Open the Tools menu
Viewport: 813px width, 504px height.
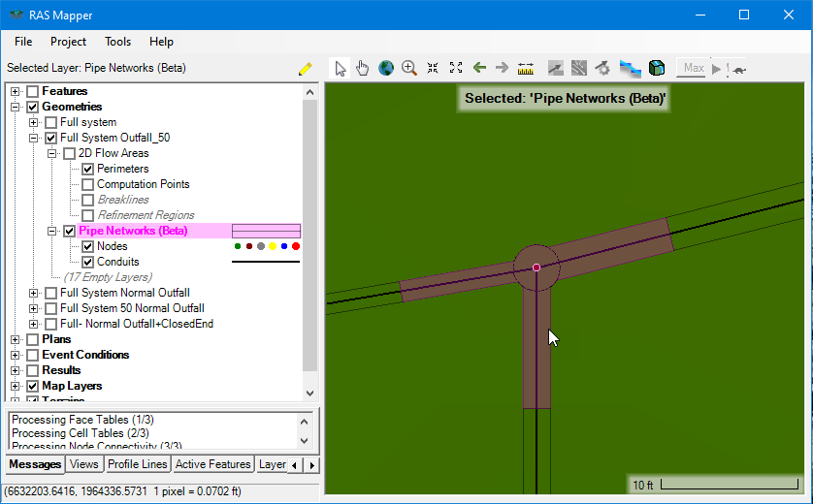[x=117, y=42]
